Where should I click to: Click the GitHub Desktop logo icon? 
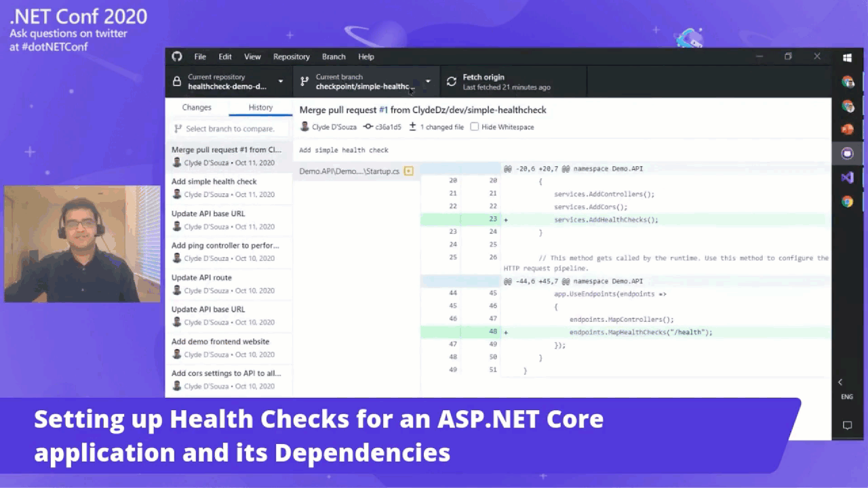point(177,57)
